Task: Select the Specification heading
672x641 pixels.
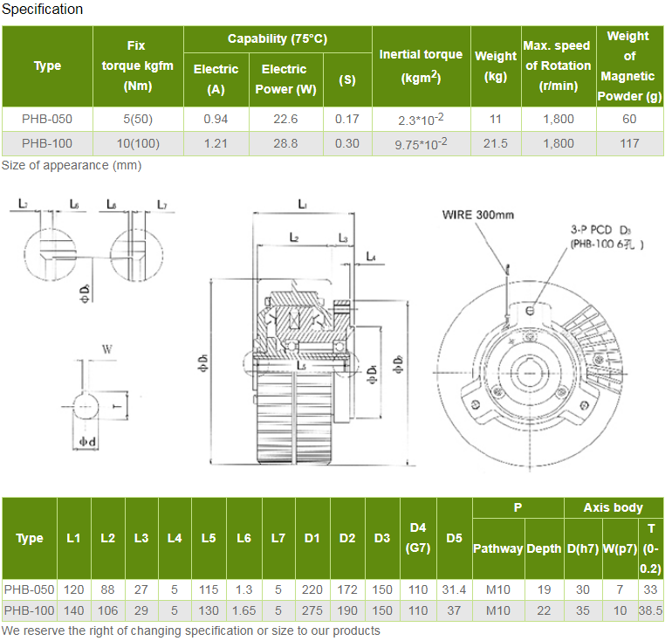Action: tap(43, 10)
